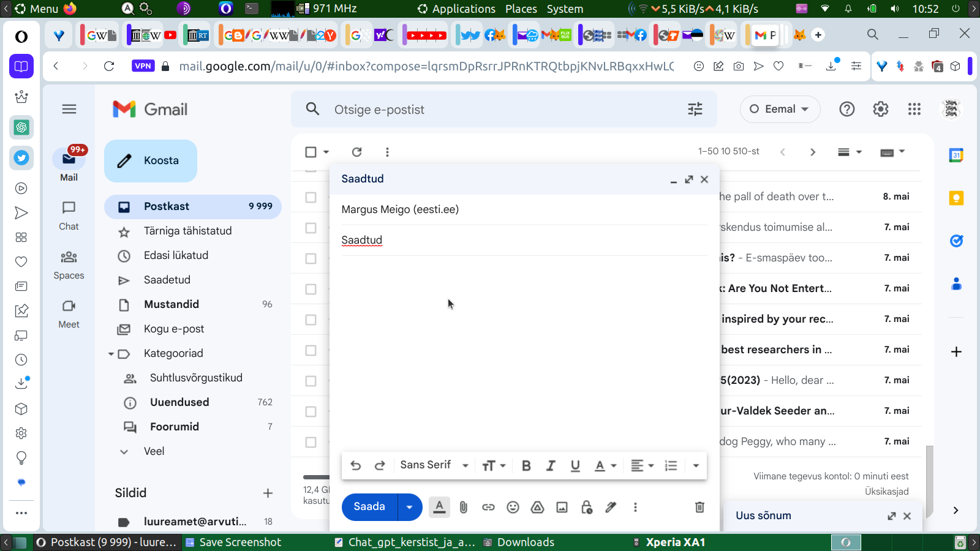Image resolution: width=980 pixels, height=551 pixels.
Task: Redo the edit in compose toolbar
Action: click(x=380, y=465)
